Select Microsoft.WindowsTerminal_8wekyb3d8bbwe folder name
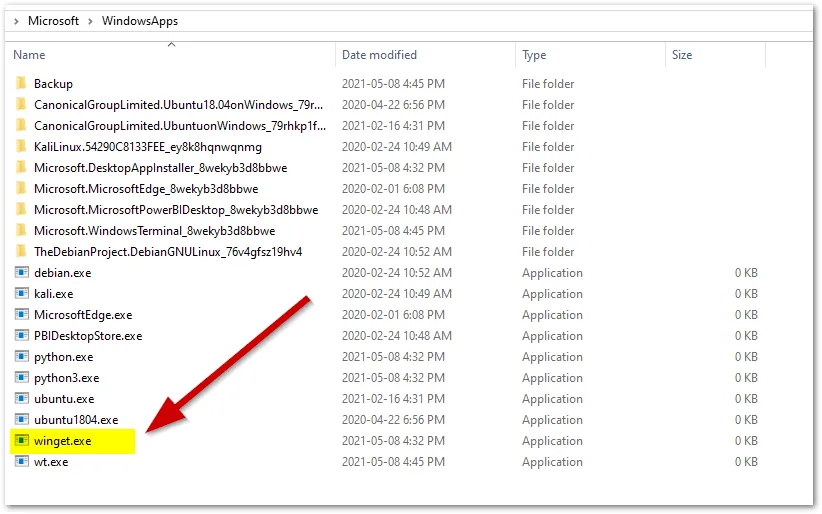The height and width of the screenshot is (514, 822). pyautogui.click(x=155, y=231)
